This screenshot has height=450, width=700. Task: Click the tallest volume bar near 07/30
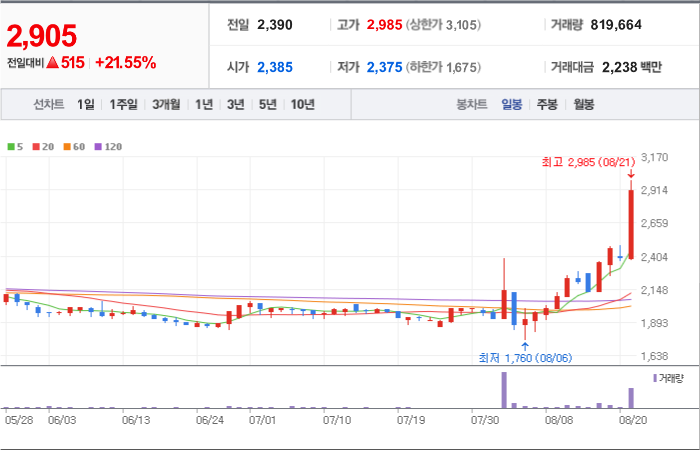(x=504, y=390)
